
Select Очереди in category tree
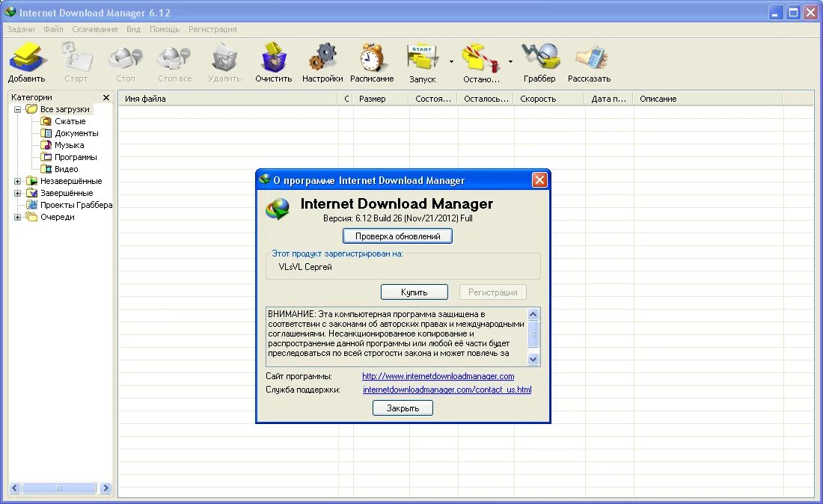[x=57, y=217]
